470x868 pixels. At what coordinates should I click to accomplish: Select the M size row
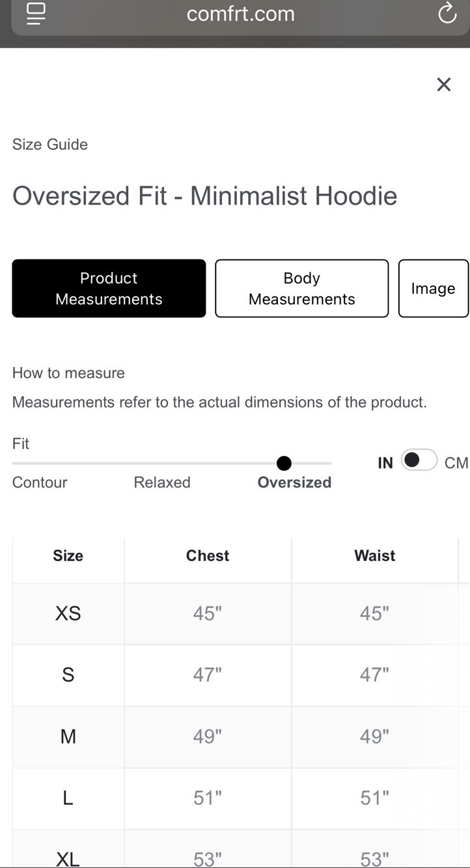pyautogui.click(x=68, y=736)
